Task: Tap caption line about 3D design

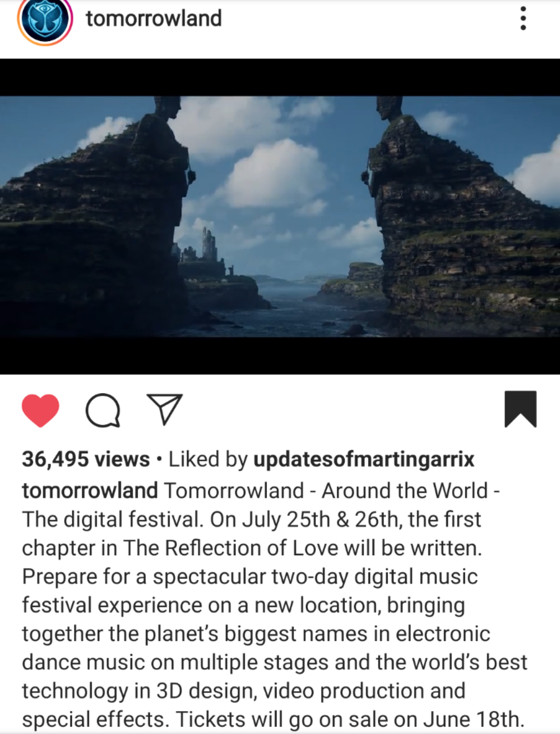Action: tap(244, 691)
